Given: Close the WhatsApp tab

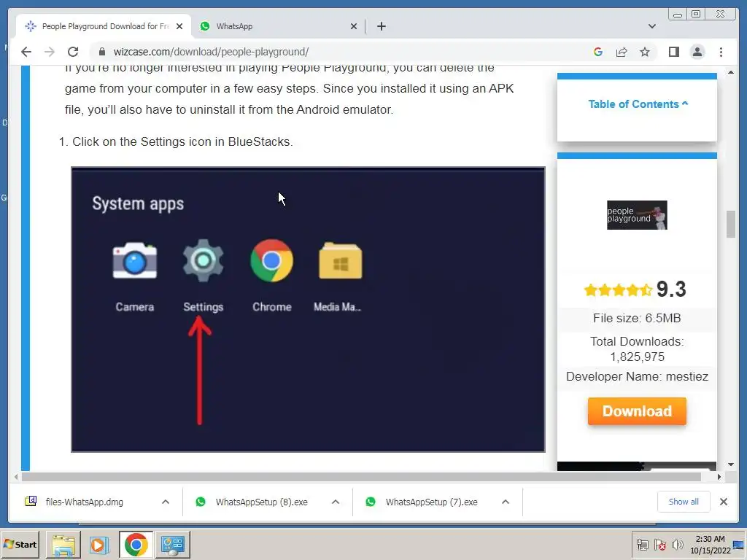Looking at the screenshot, I should point(354,26).
